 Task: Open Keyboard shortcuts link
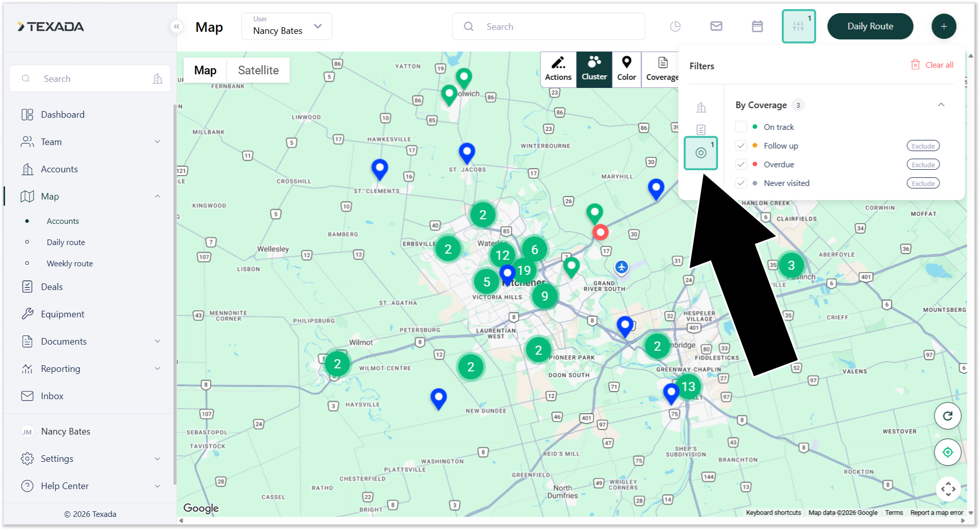(x=774, y=513)
